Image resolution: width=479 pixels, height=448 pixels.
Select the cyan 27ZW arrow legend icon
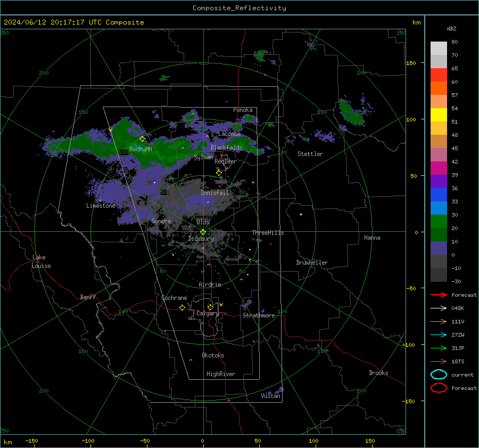tap(439, 335)
